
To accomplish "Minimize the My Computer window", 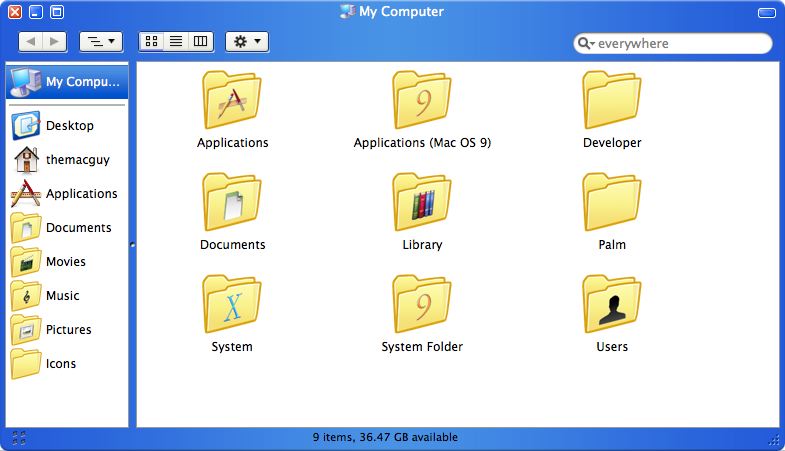I will (36, 12).
